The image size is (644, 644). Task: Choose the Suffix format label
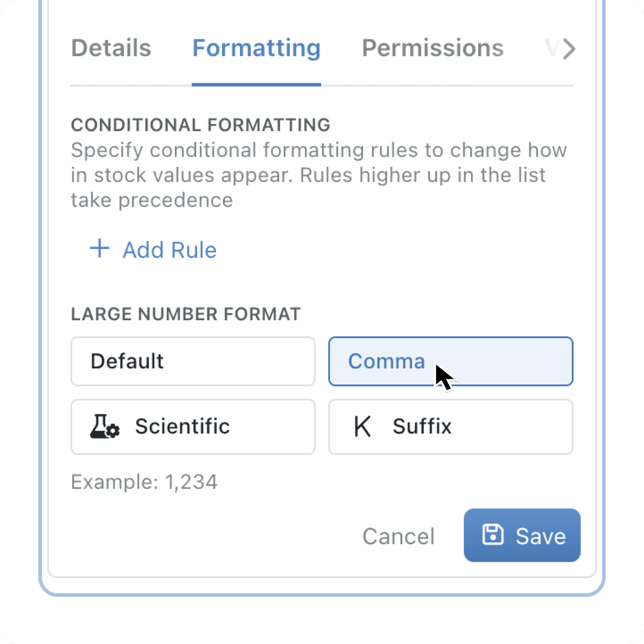(x=422, y=426)
